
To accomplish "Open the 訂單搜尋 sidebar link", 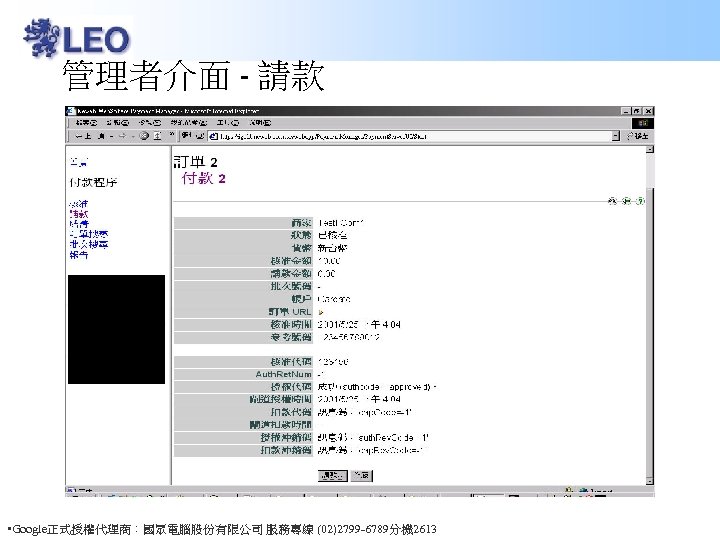I will [89, 234].
